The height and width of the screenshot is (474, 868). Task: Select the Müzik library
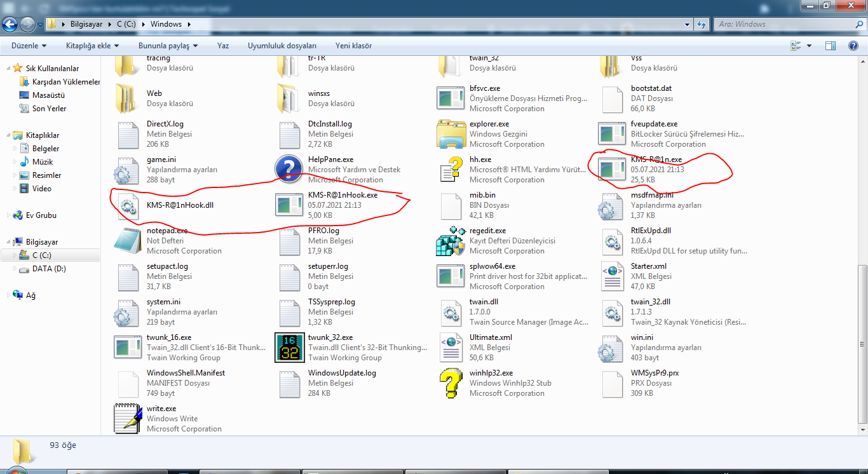tap(43, 162)
